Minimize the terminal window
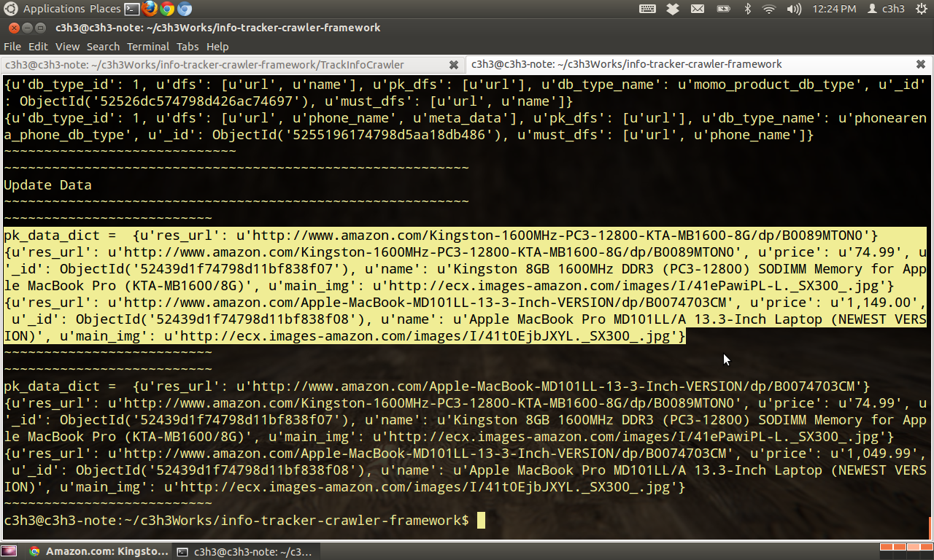This screenshot has width=934, height=560. pos(27,28)
